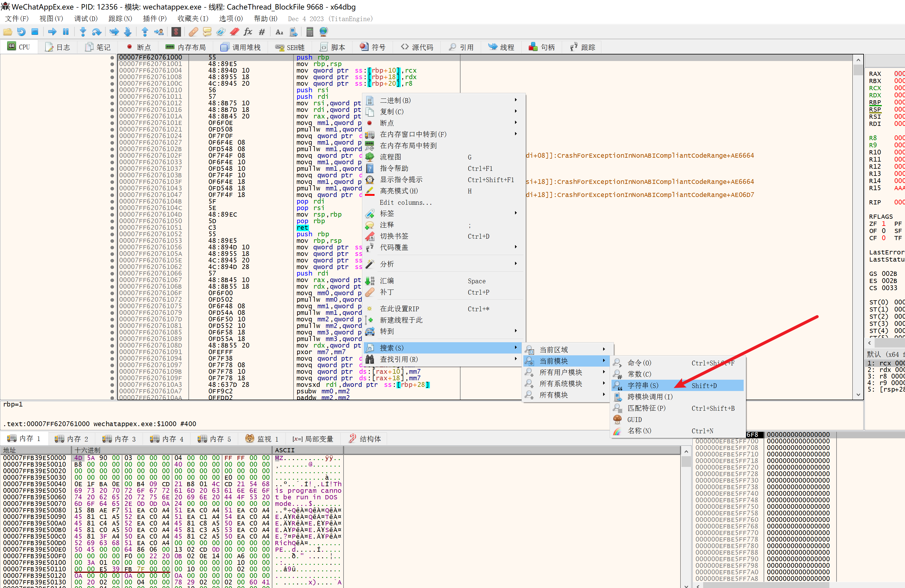Open the 插件(P) menu

coord(155,19)
